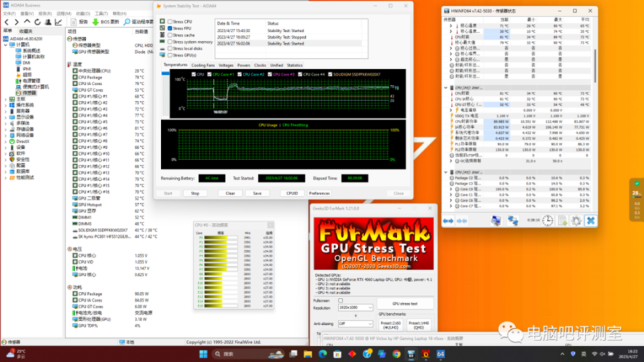This screenshot has height=362, width=644.
Task: Toggle the CPU Core #1 graph checkbox
Action: tap(209, 74)
